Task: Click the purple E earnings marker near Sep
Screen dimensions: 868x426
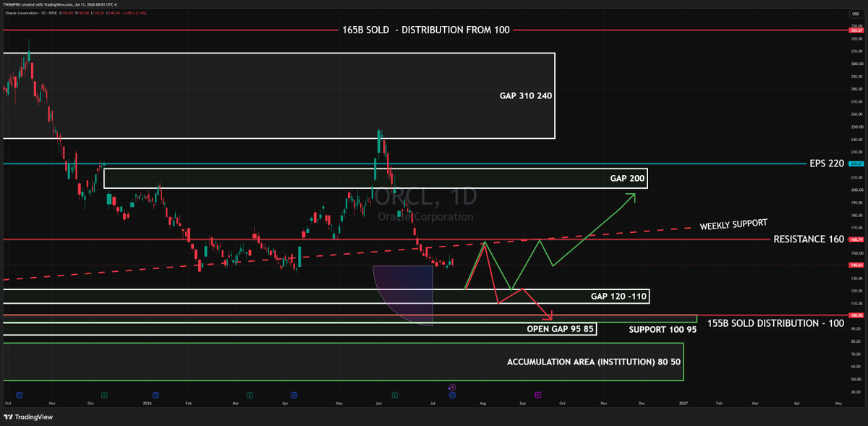Action: coord(538,394)
